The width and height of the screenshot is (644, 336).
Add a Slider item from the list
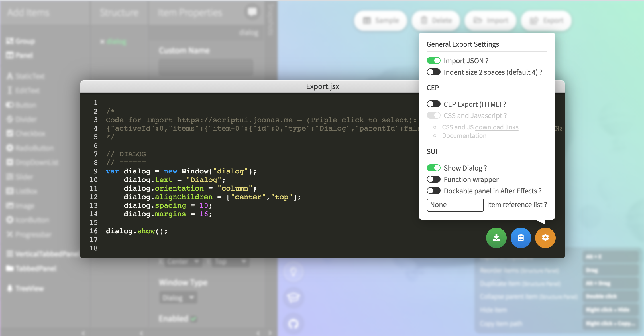click(x=19, y=177)
